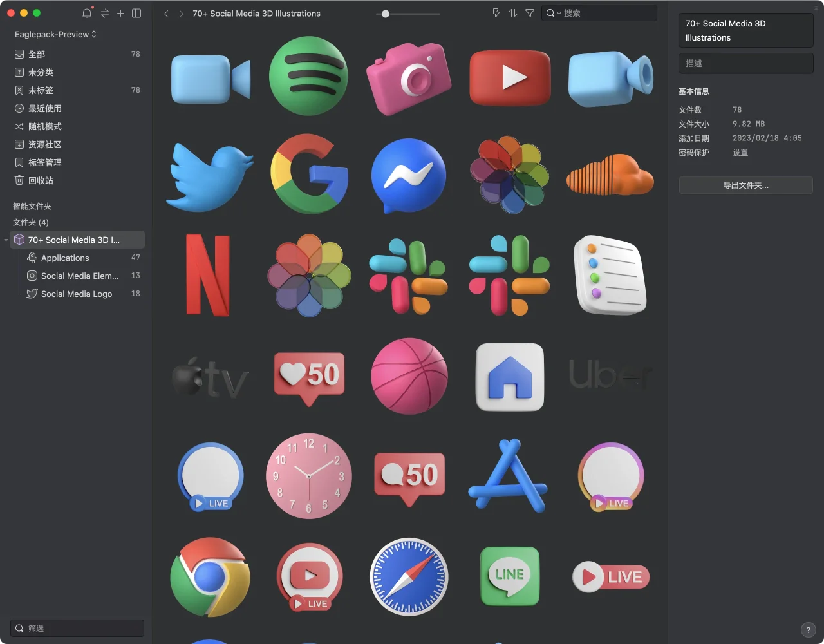The image size is (824, 644).
Task: Click the 智能文件夹 section header
Action: (32, 206)
